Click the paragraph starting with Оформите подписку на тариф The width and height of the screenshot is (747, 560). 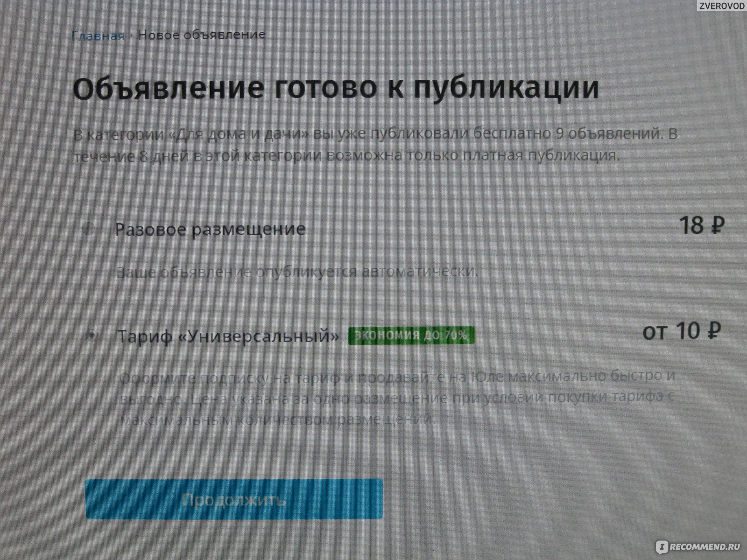398,398
